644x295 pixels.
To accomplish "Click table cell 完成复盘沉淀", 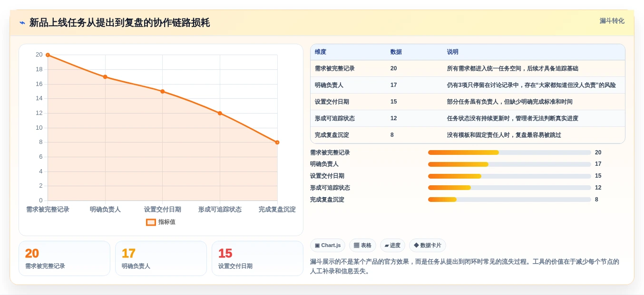I will [332, 135].
